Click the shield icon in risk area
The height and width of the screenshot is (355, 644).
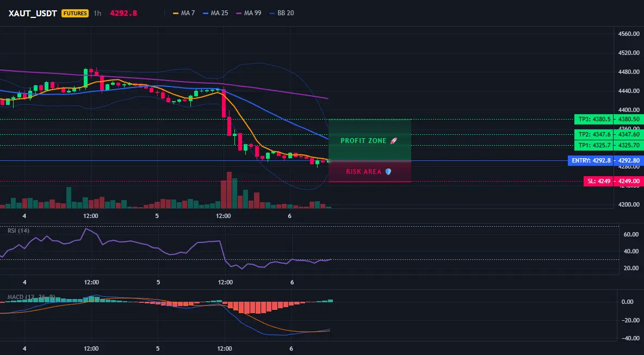point(388,172)
